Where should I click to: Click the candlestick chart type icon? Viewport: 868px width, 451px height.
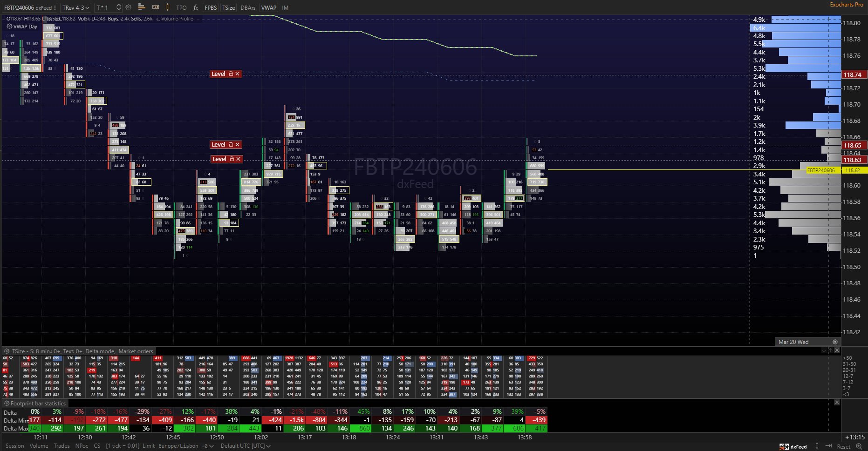pos(168,7)
